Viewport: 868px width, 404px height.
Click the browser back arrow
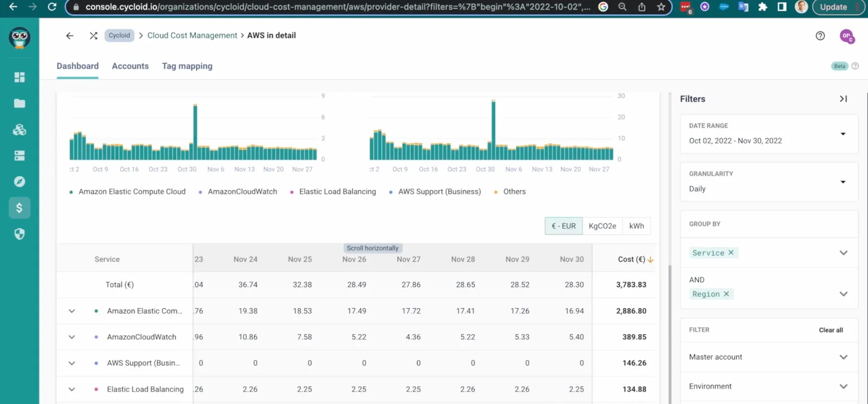[x=13, y=7]
